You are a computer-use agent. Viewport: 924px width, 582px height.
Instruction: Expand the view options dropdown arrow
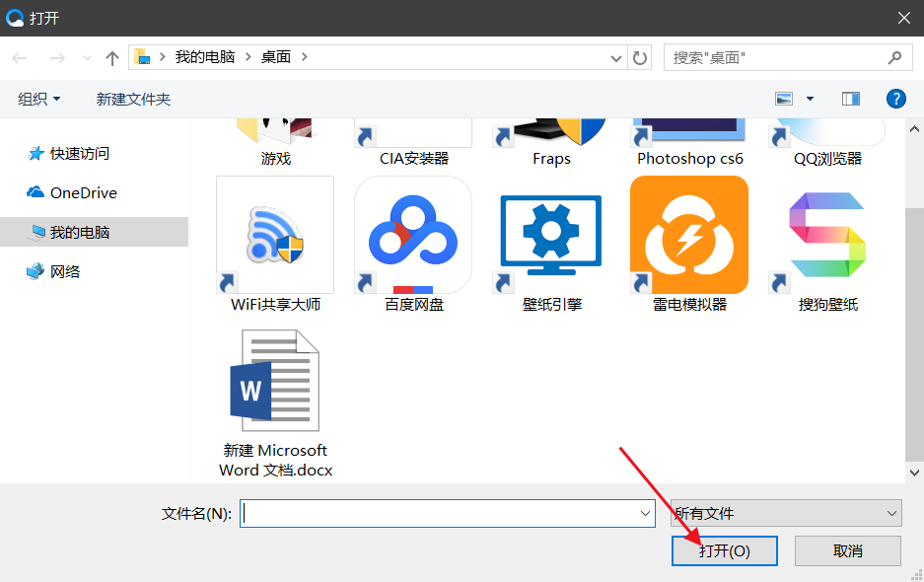(811, 99)
